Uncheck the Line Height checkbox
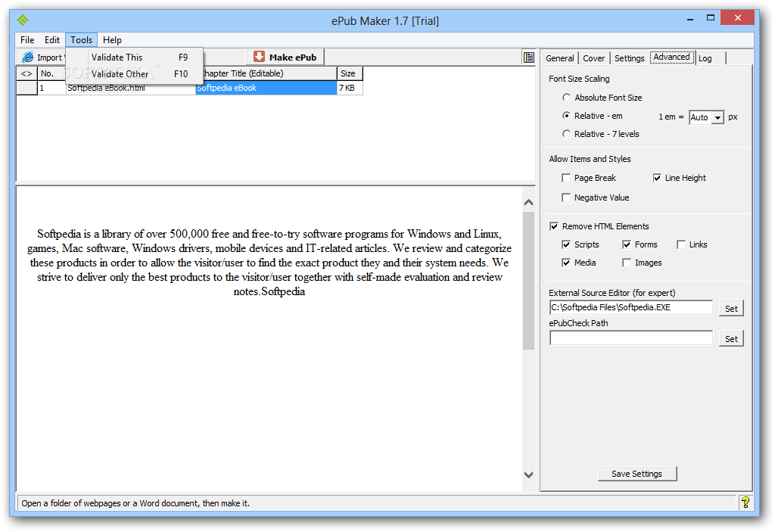 pyautogui.click(x=657, y=178)
